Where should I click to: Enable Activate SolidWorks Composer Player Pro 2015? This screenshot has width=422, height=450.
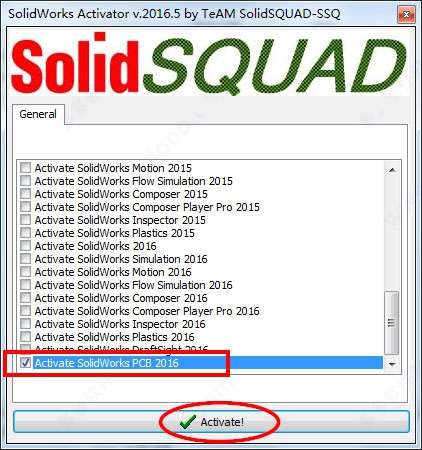click(26, 207)
